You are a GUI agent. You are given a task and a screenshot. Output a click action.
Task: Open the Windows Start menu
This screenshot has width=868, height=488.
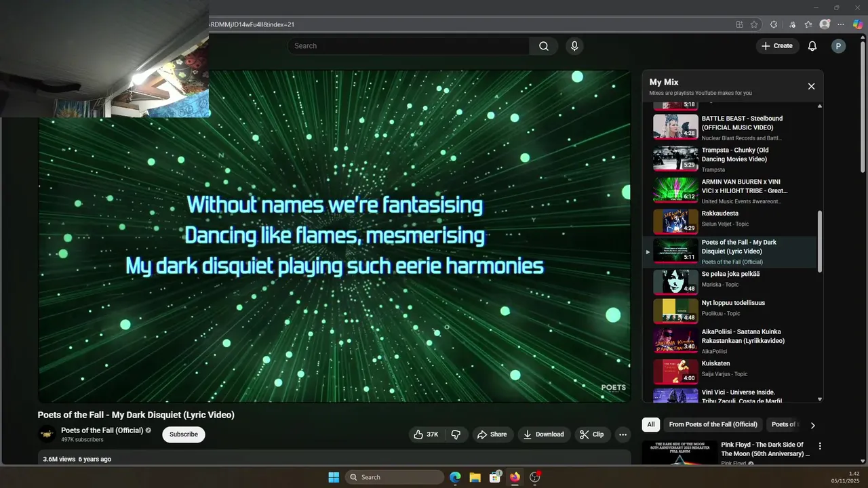click(x=334, y=477)
